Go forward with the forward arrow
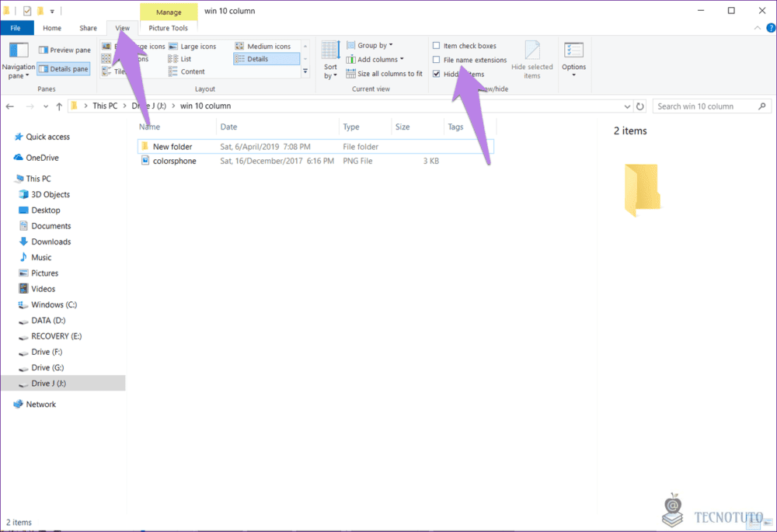Image resolution: width=777 pixels, height=532 pixels. tap(30, 106)
